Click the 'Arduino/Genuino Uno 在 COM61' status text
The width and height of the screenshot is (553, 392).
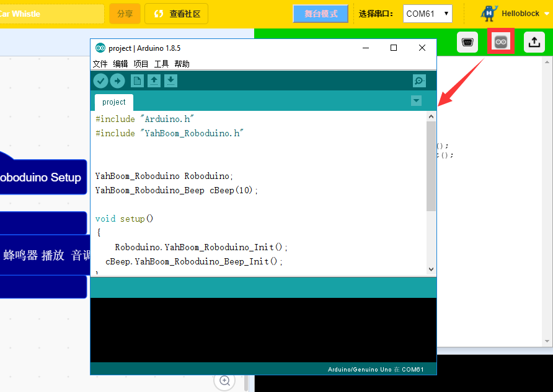[x=376, y=370]
